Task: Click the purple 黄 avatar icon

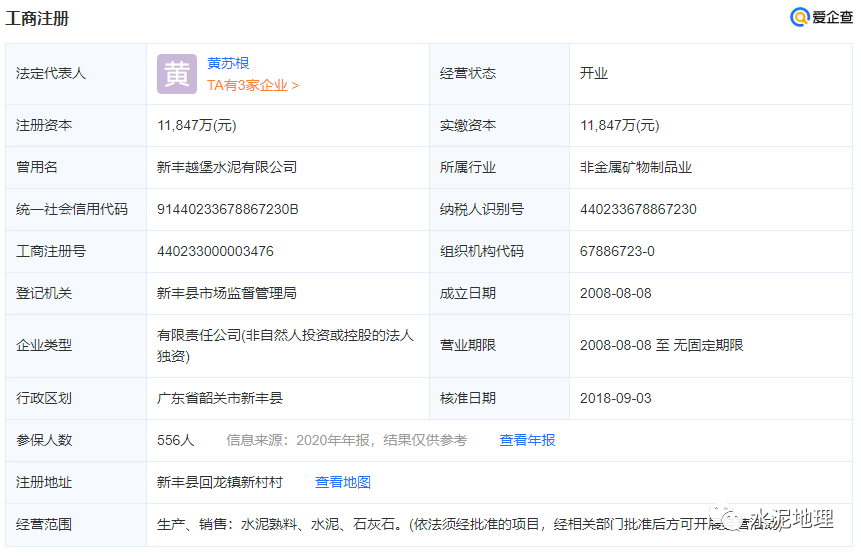Action: pos(177,74)
